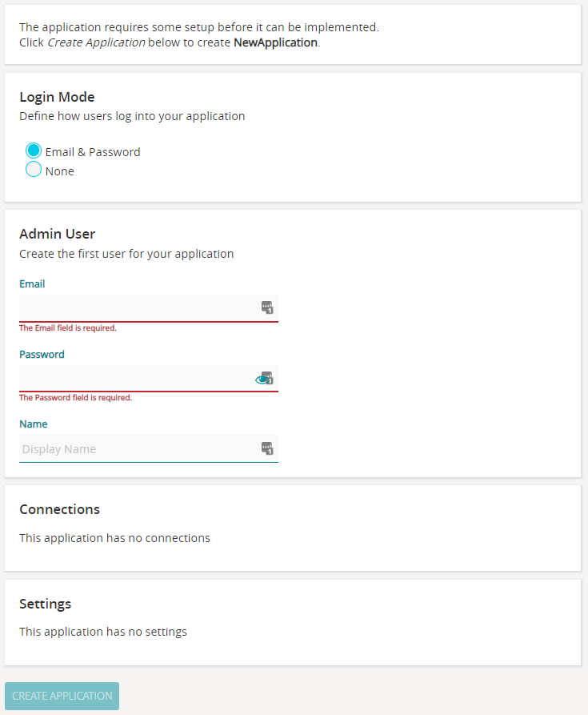Click the Display Name input field
Image resolution: width=588 pixels, height=715 pixels.
click(136, 448)
